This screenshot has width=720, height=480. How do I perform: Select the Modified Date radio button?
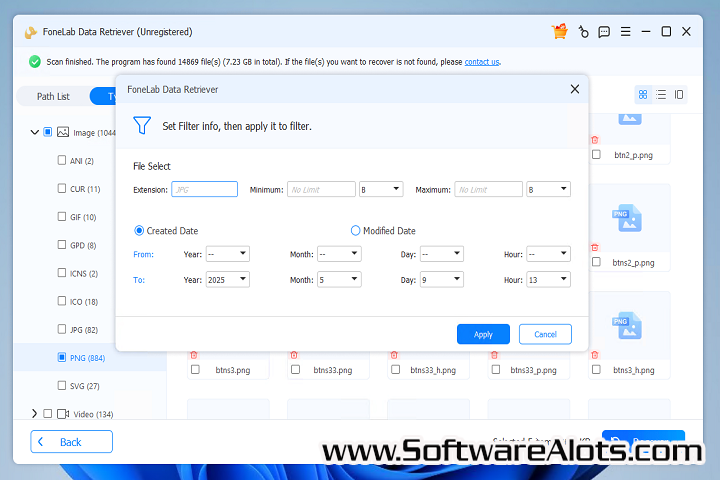tap(355, 231)
